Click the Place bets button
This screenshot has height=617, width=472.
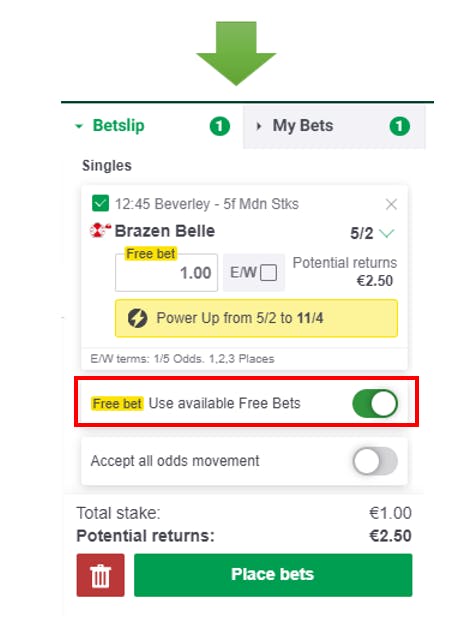tap(273, 575)
